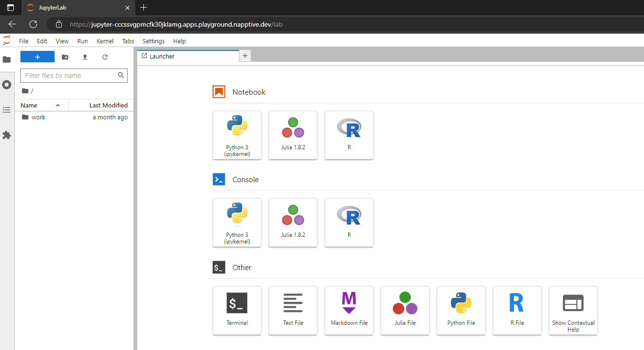Screen dimensions: 644x350
Task: Open the File Browser sidebar icon
Action: point(7,59)
